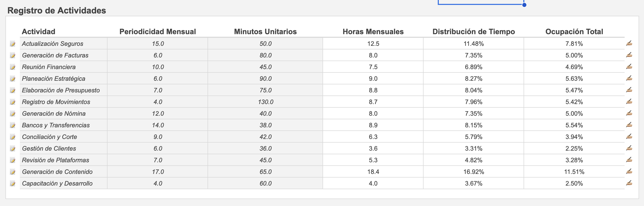Image resolution: width=644 pixels, height=206 pixels.
Task: Select the note icon next to Generación de Nómina
Action: tap(13, 114)
